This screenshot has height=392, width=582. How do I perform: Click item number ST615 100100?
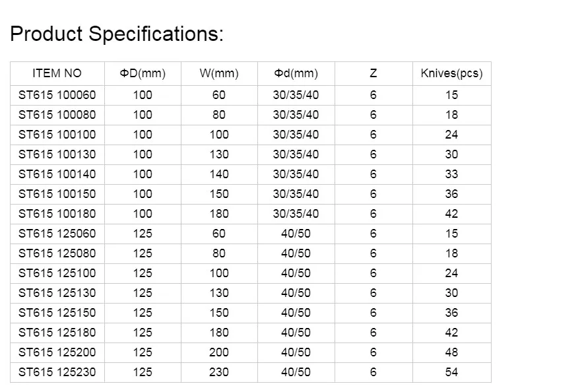point(57,135)
